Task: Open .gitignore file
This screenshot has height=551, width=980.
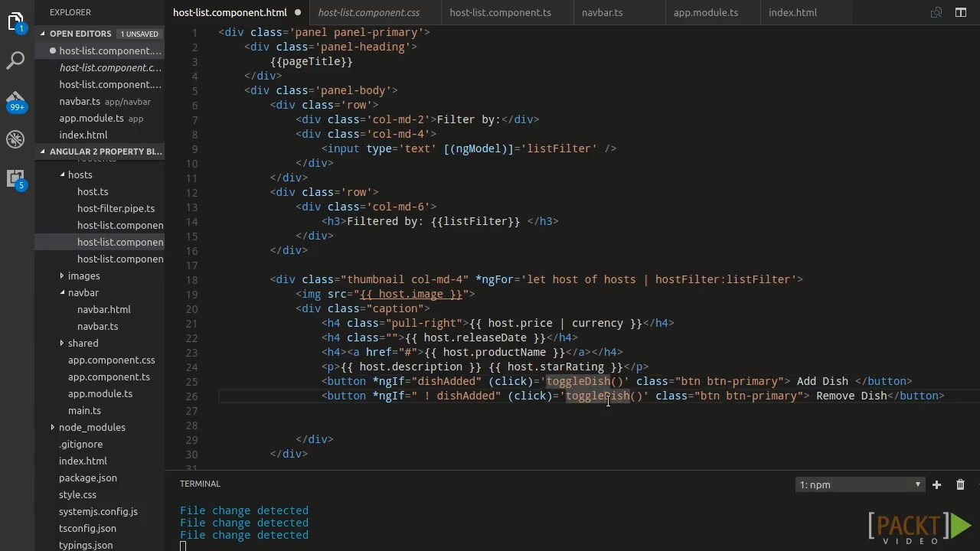Action: [80, 444]
